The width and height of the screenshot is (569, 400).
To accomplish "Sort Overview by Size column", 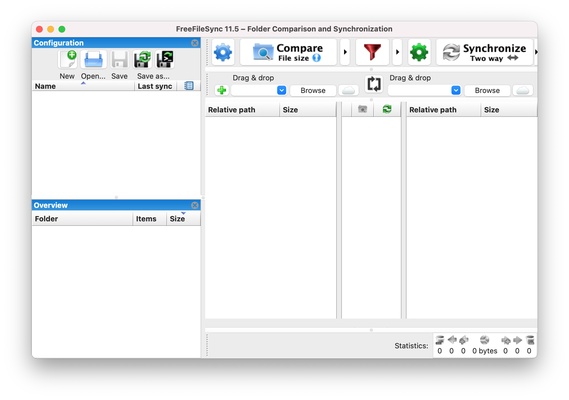I will tap(183, 219).
